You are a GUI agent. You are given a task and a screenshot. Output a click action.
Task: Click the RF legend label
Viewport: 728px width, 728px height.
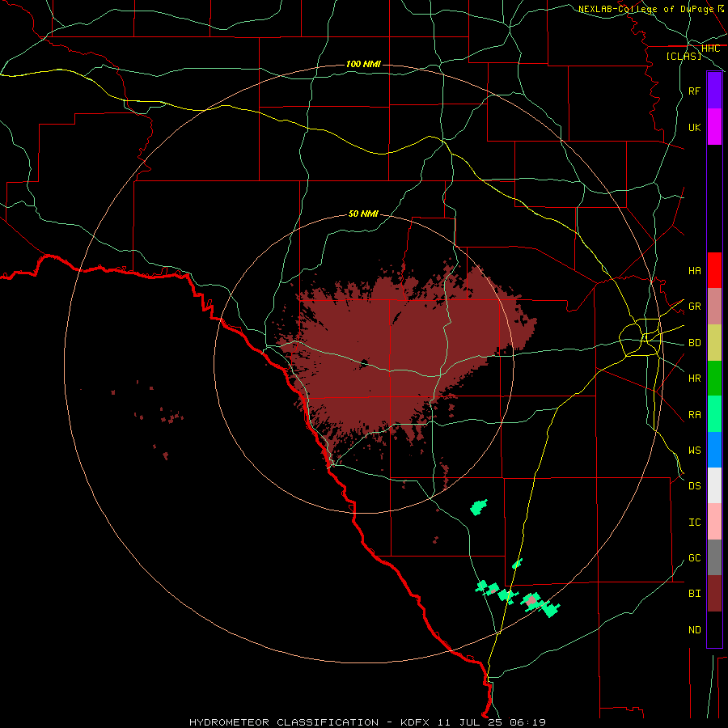(694, 91)
